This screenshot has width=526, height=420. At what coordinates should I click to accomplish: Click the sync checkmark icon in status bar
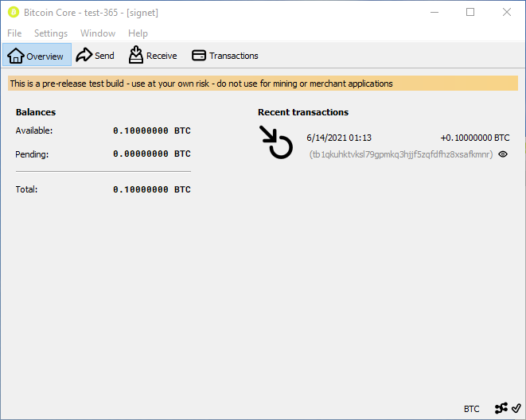pyautogui.click(x=516, y=408)
